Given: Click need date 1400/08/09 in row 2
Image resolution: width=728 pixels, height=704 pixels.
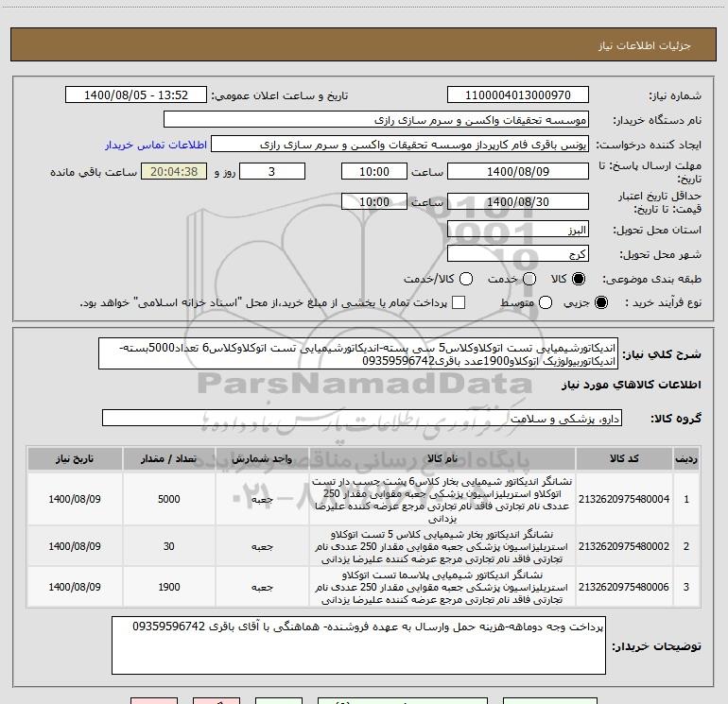Looking at the screenshot, I should 75,546.
